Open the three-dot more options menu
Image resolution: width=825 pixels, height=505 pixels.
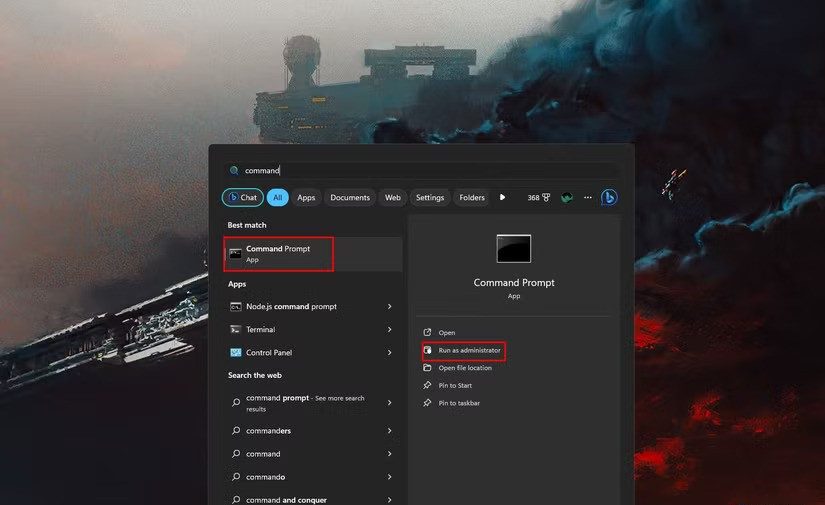[x=588, y=198]
